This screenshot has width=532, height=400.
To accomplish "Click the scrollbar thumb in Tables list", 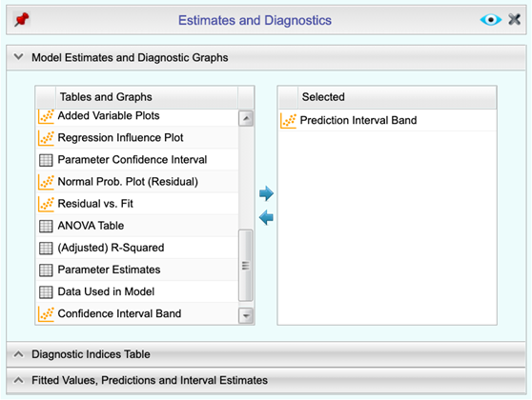I will tap(246, 266).
